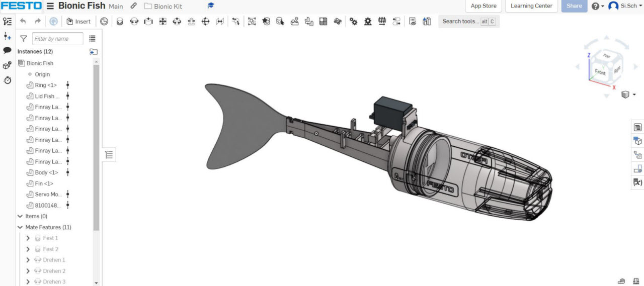Click the stopwatch icon in left sidebar
The height and width of the screenshot is (286, 644).
[8, 80]
